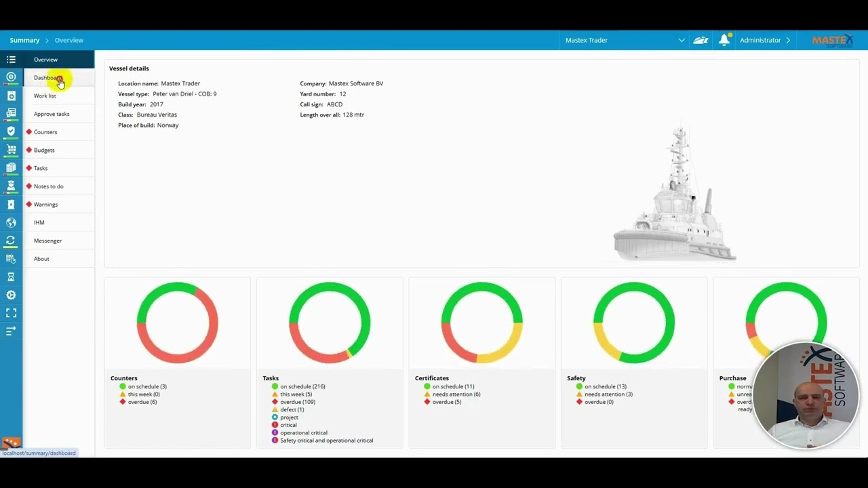Open Approve tasks in the side menu
Viewport: 868px width, 488px height.
coord(59,114)
